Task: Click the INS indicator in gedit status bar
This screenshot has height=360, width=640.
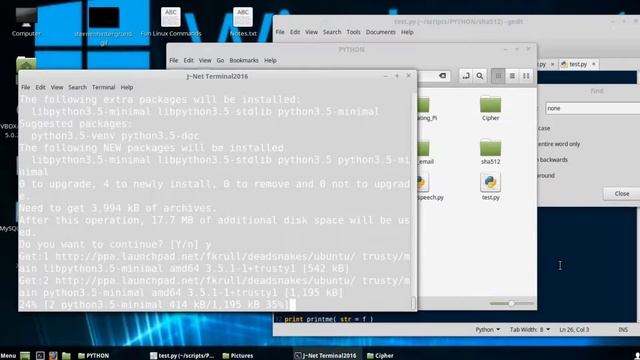Action: tap(623, 329)
